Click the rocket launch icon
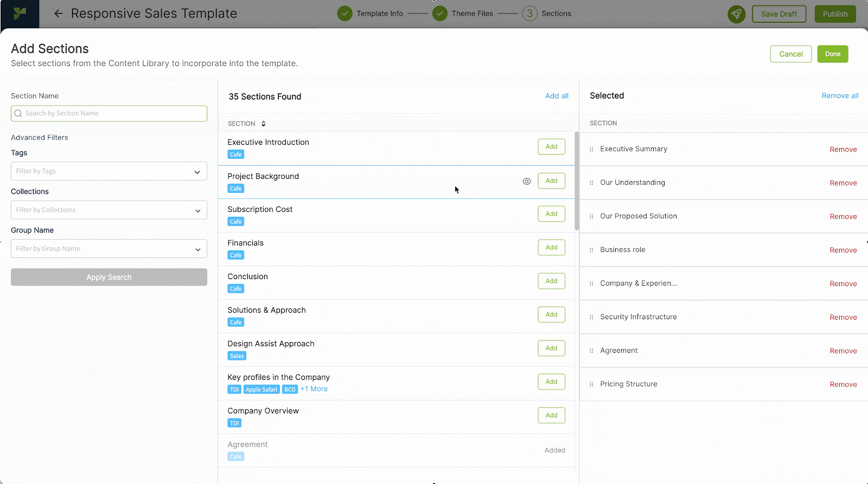The height and width of the screenshot is (484, 868). (x=736, y=14)
